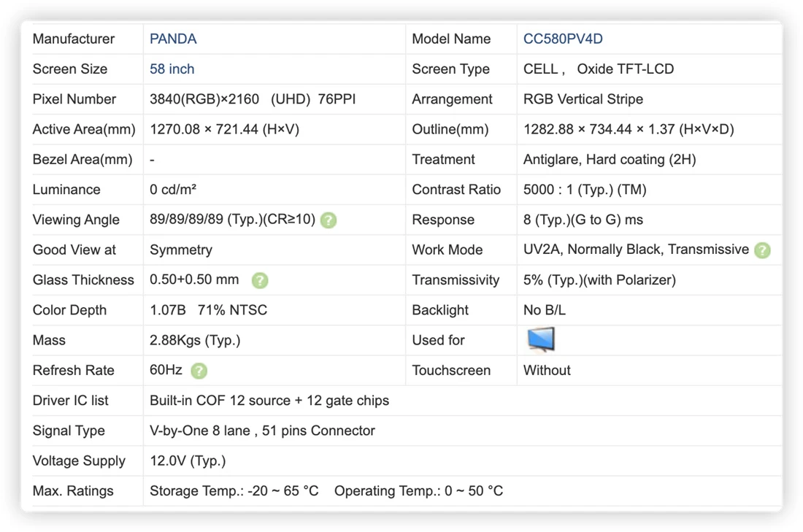This screenshot has height=532, width=803.
Task: Select the CELL, Oxide TFT-LCD screen type text
Action: pos(598,69)
